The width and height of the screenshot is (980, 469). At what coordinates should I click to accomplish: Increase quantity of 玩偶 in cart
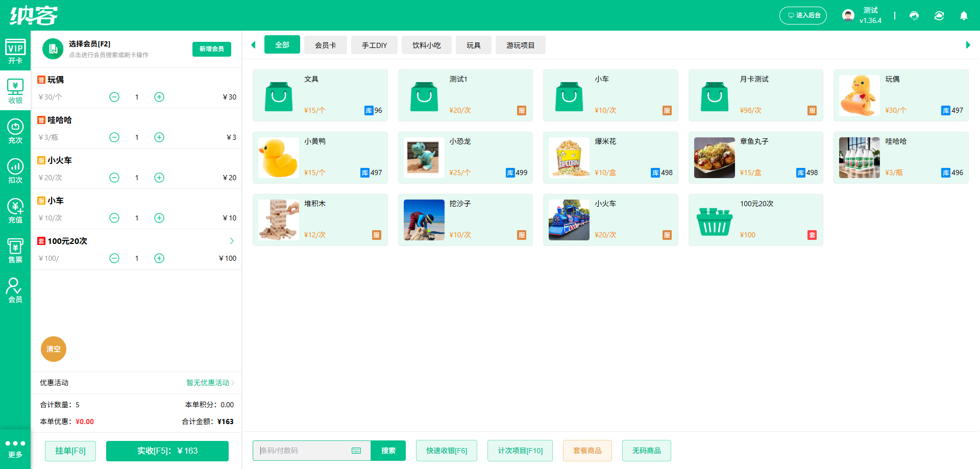pyautogui.click(x=159, y=97)
